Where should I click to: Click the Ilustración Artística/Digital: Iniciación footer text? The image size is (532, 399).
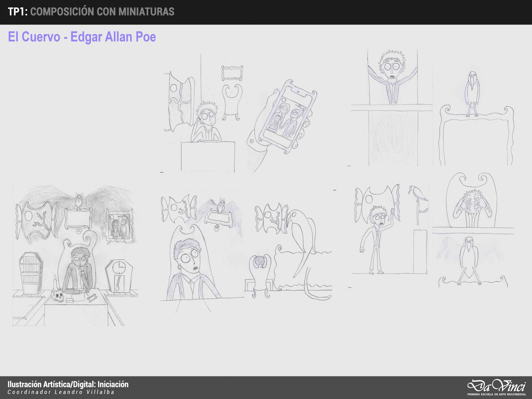68,384
